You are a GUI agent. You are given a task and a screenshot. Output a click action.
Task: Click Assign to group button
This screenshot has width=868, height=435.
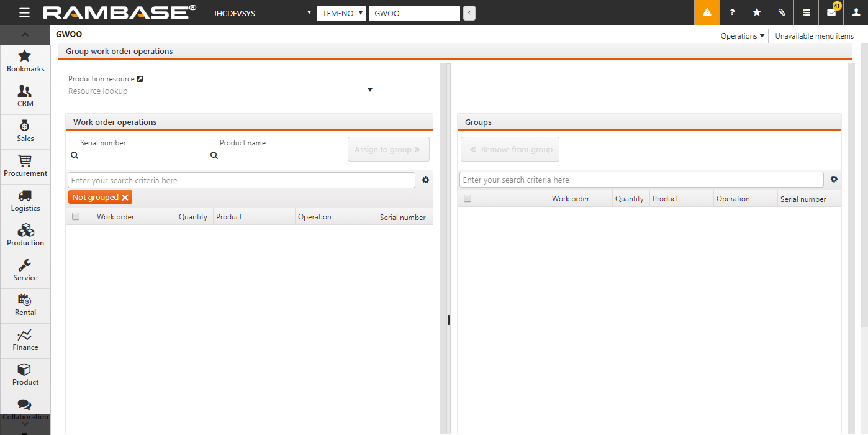pos(389,149)
